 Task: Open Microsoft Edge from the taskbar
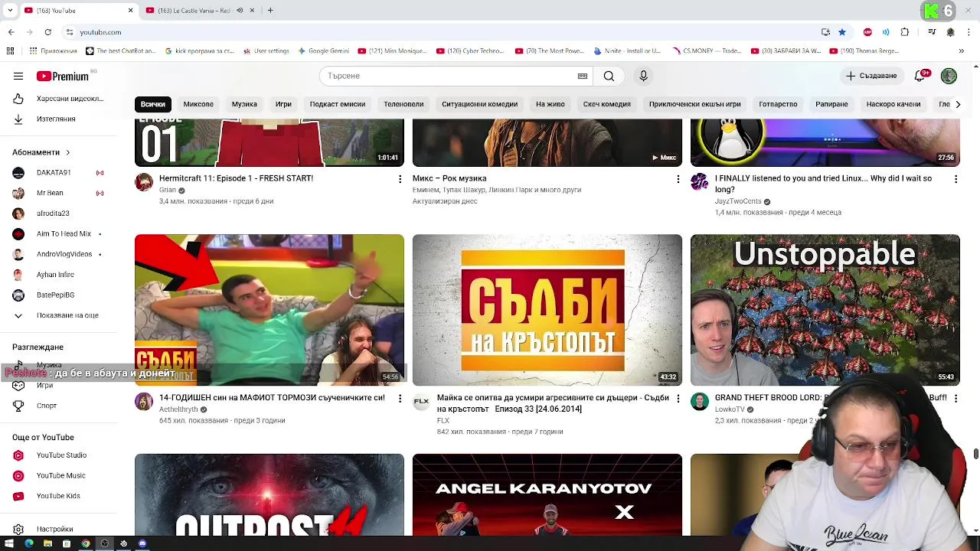pyautogui.click(x=29, y=543)
